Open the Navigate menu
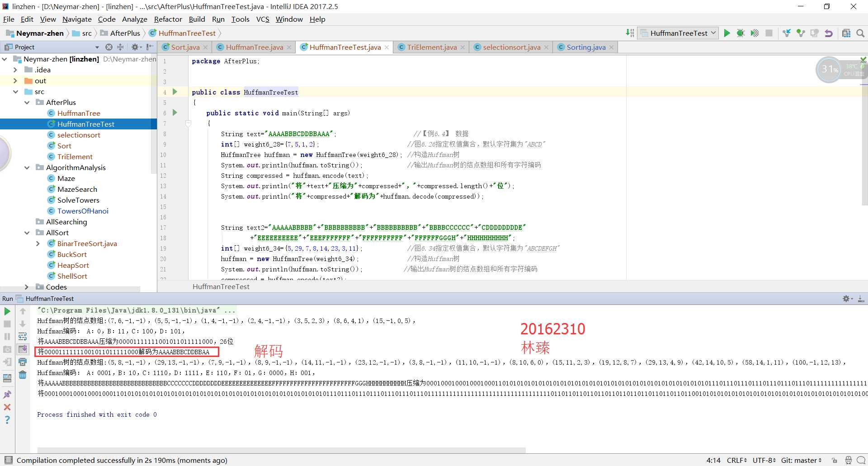 tap(77, 19)
